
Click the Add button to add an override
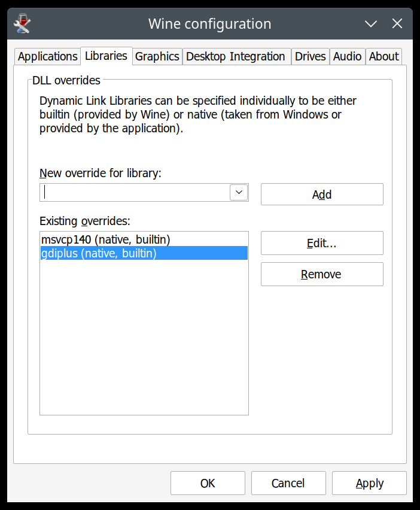tap(321, 194)
